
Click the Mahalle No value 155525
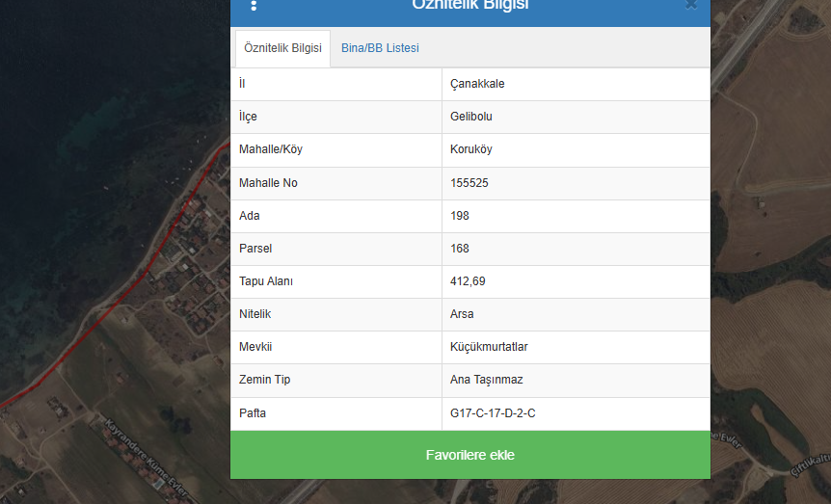(x=469, y=183)
